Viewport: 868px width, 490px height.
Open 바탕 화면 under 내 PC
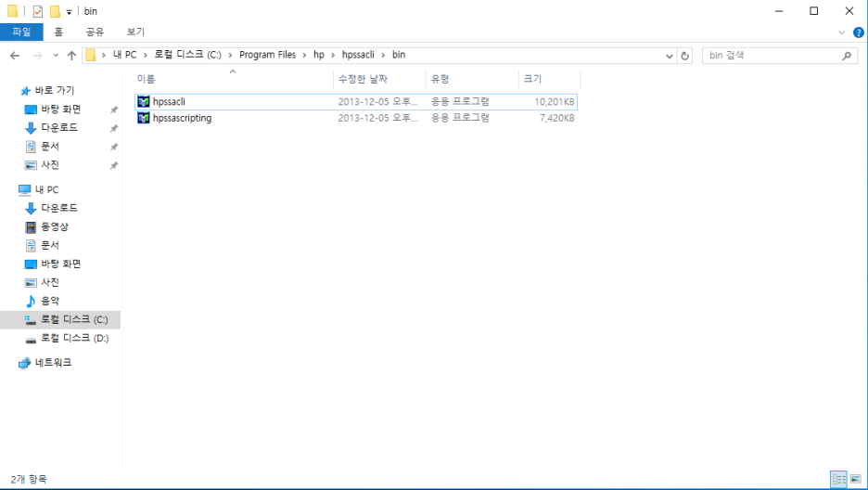coord(61,264)
